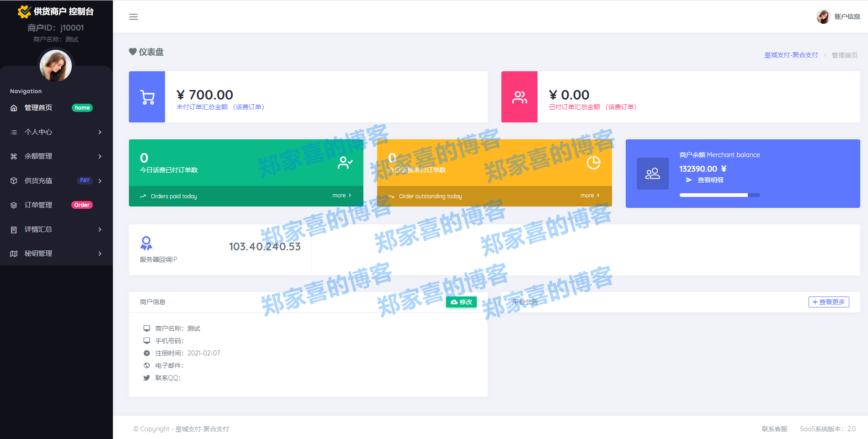Click the globe icon beside 电子邮件

[147, 365]
